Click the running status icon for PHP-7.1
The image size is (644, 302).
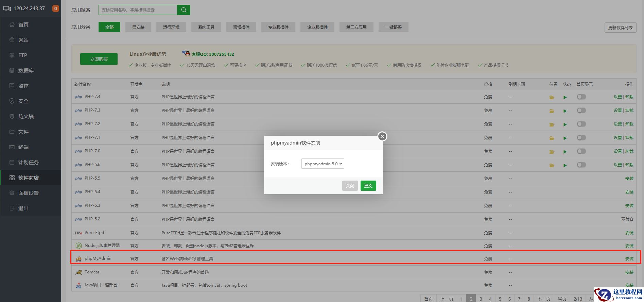565,138
